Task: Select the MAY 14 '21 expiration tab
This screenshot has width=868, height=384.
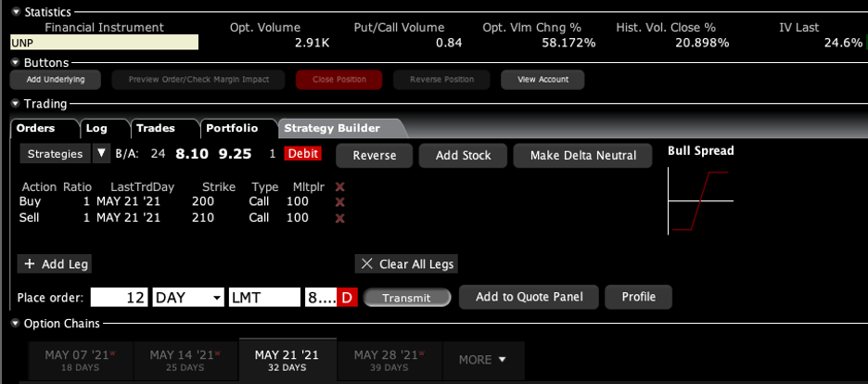Action: (x=185, y=360)
